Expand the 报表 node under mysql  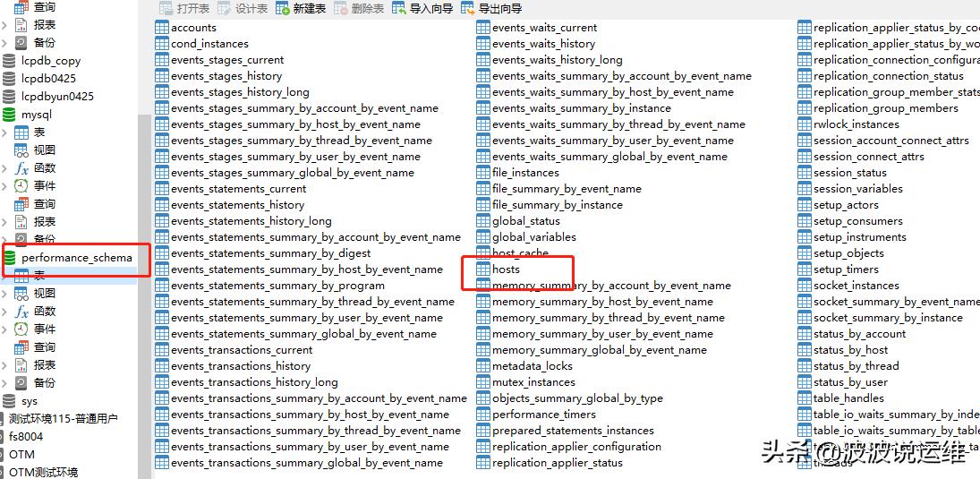4,222
